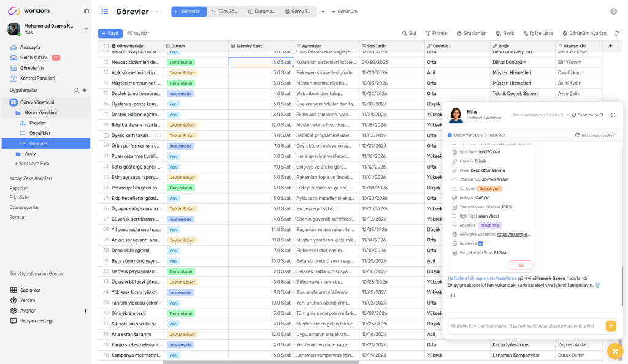Screen dimensions: 628x364
Task: Open the Filtrele filter tool
Action: [x=436, y=34]
